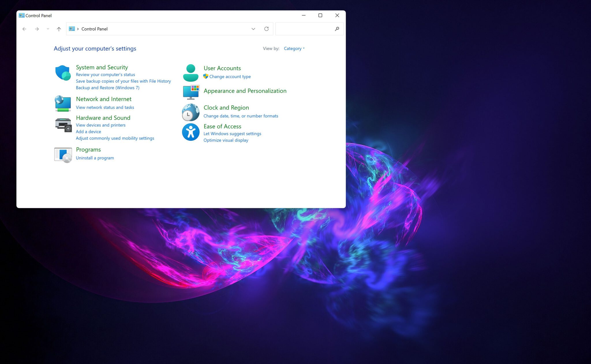The width and height of the screenshot is (591, 364).
Task: Click Uninstall a program link
Action: pos(95,157)
